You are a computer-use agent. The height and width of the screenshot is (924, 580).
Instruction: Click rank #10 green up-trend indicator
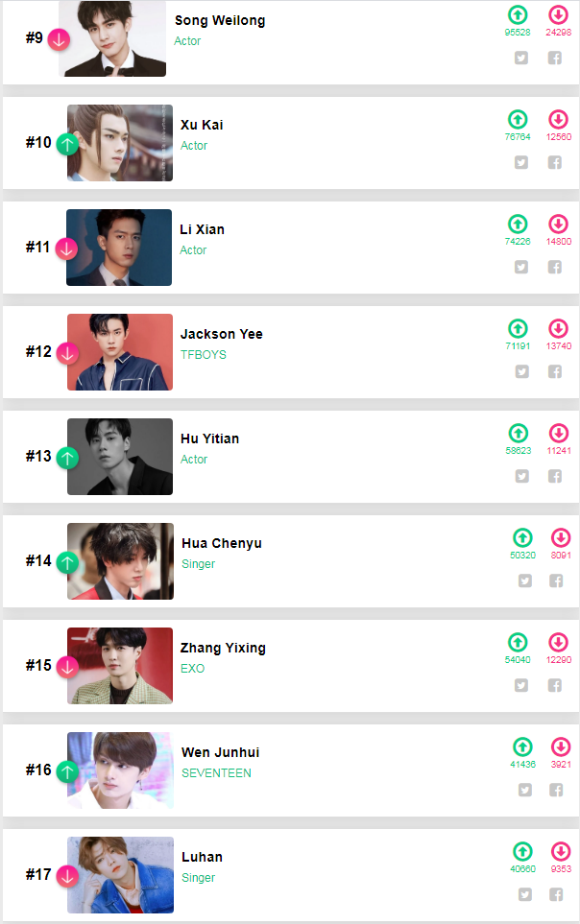(67, 144)
